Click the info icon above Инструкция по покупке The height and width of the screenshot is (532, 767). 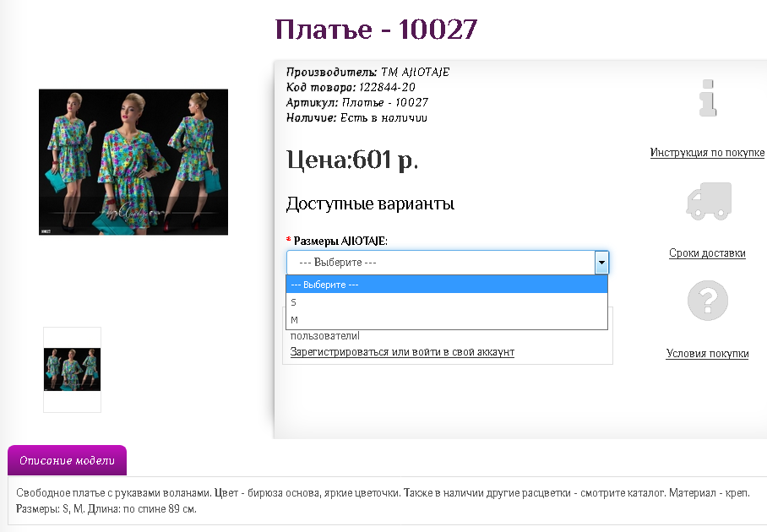click(x=708, y=98)
